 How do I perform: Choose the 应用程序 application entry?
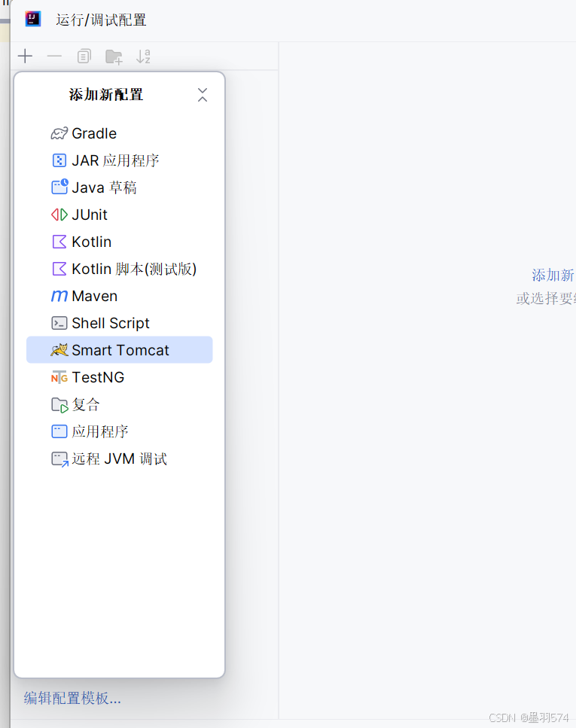click(120, 431)
